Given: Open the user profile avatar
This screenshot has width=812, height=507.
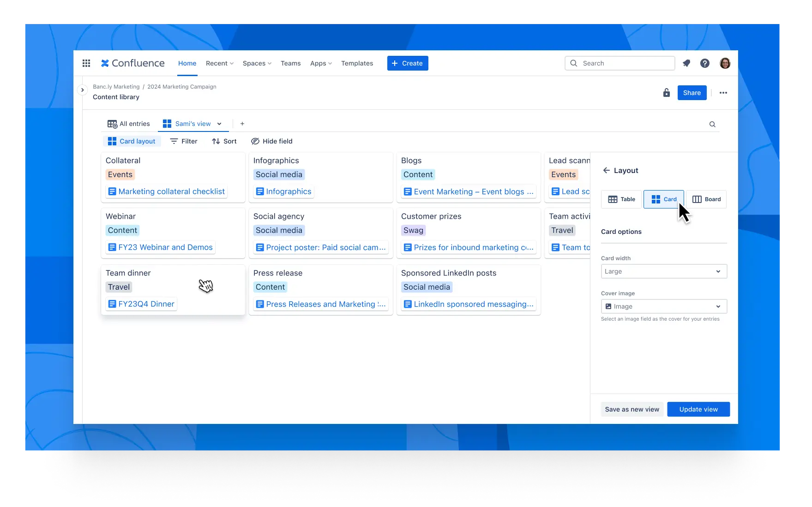Looking at the screenshot, I should click(x=725, y=63).
